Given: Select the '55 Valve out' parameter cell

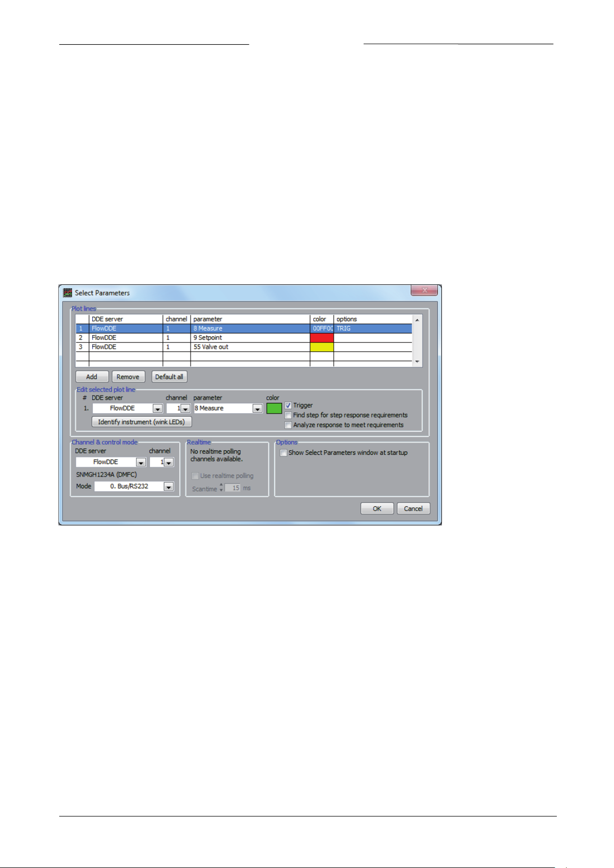Looking at the screenshot, I should (250, 347).
